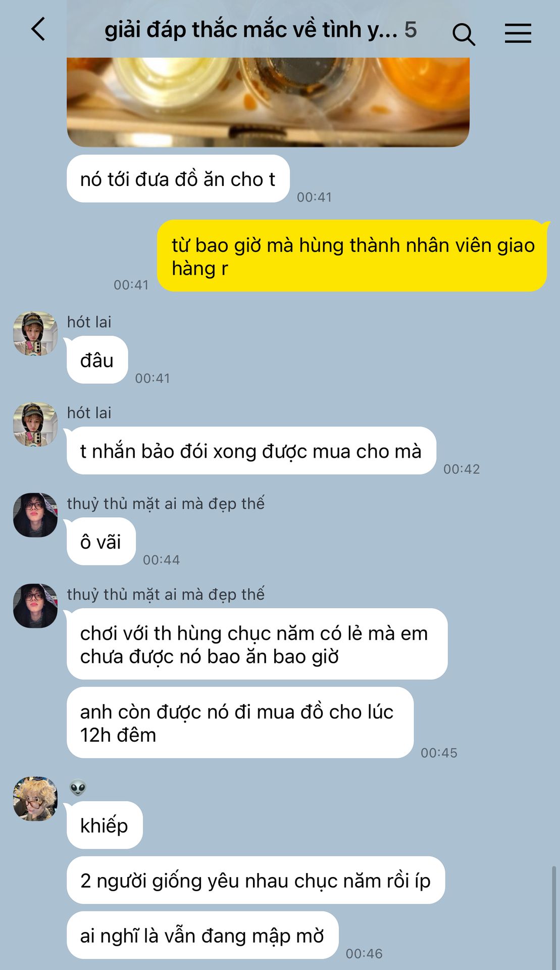Click the chat scrollbar on the right

click(554, 917)
